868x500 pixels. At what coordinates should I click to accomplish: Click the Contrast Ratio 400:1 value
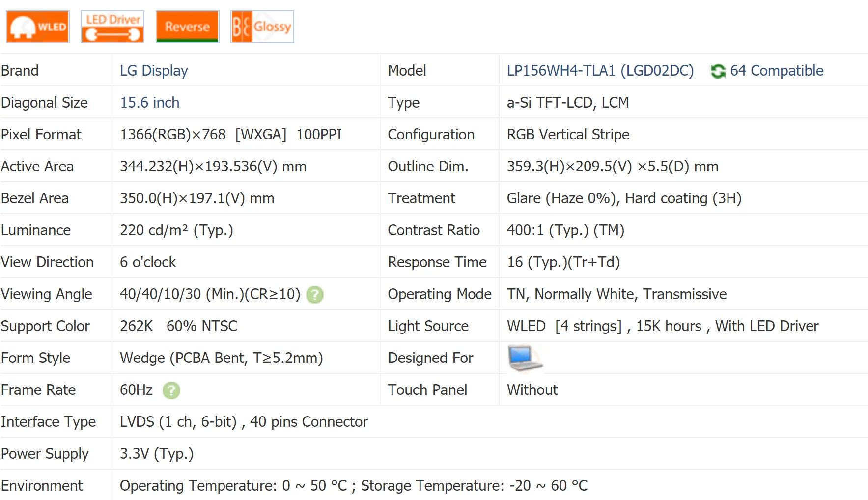(x=565, y=230)
